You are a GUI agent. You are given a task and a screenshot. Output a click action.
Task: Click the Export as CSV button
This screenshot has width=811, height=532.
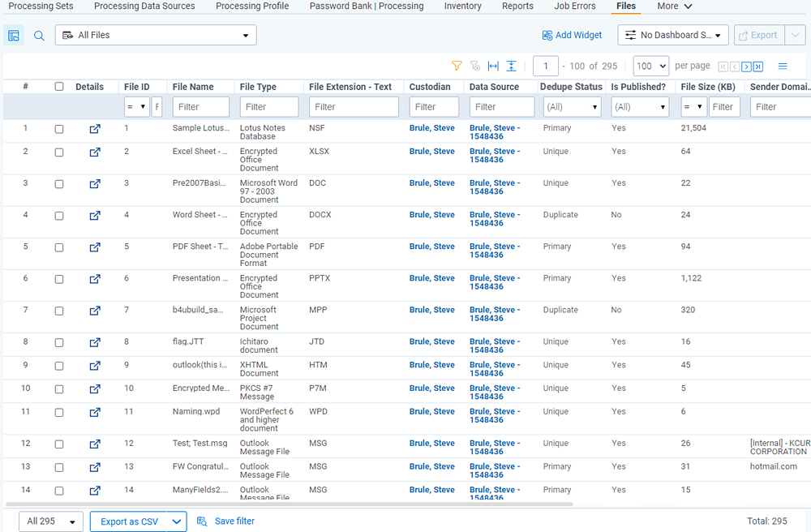coord(129,521)
